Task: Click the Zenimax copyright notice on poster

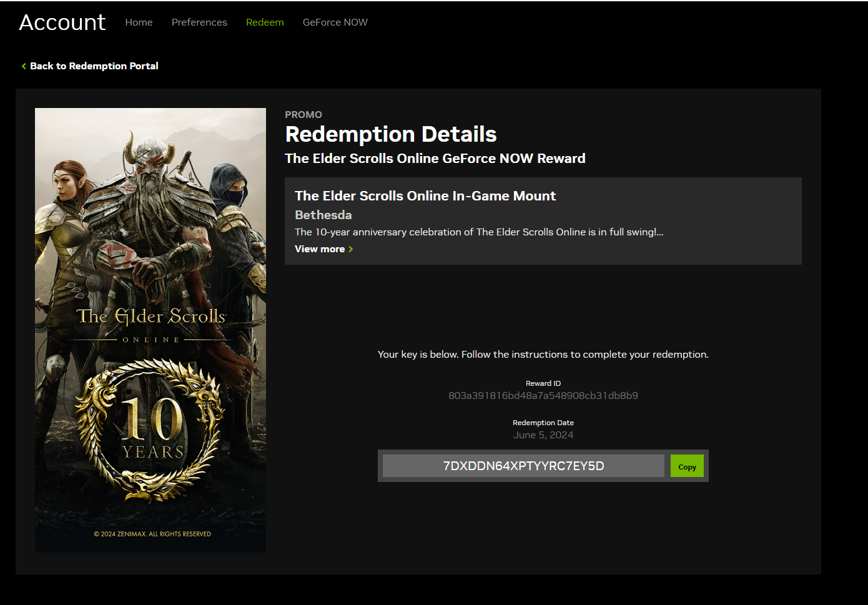Action: 152,534
